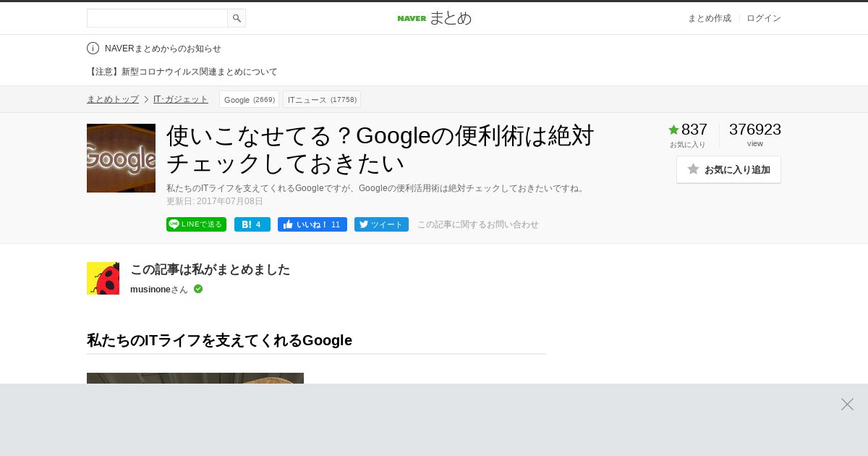Click the info icon beside NAVERまとめからのお知らせ
Screen dimensions: 868x456
pyautogui.click(x=93, y=48)
